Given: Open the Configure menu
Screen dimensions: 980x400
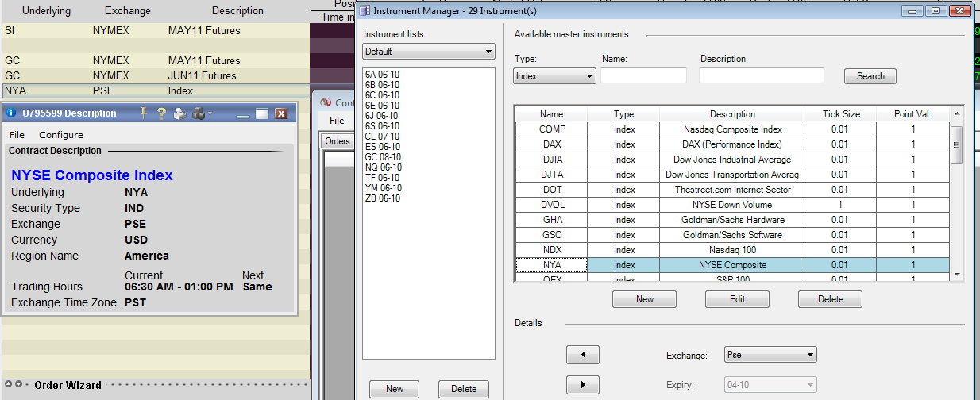Looking at the screenshot, I should [x=61, y=135].
